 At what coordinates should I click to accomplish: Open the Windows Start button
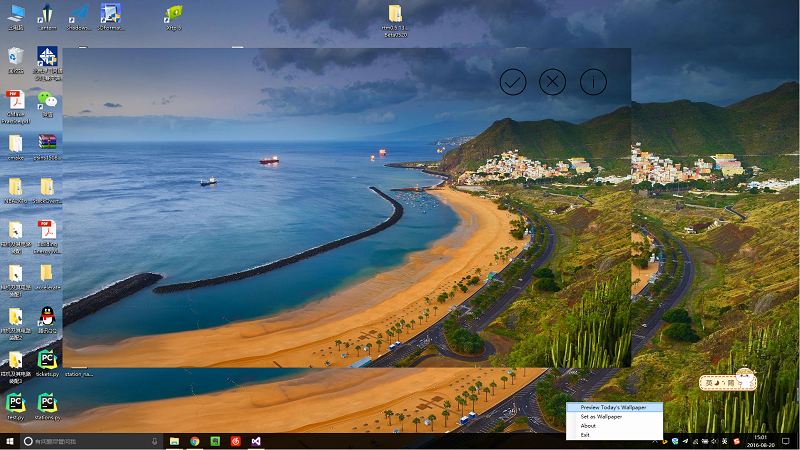point(10,441)
